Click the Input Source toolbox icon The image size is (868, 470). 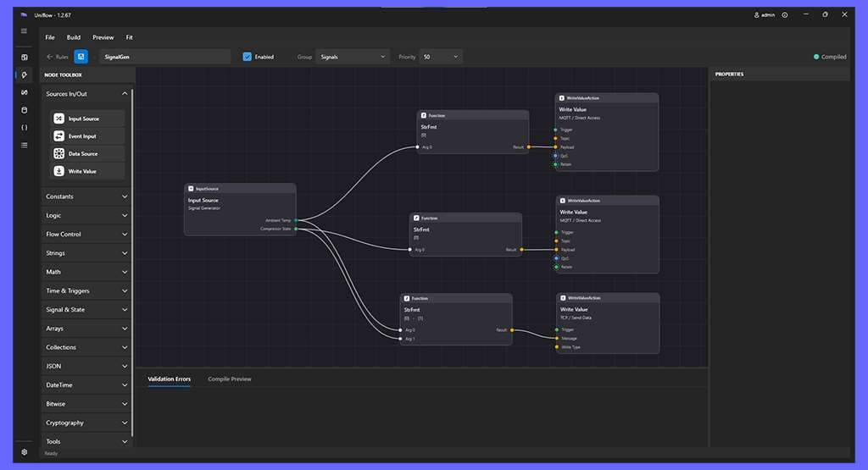point(58,119)
